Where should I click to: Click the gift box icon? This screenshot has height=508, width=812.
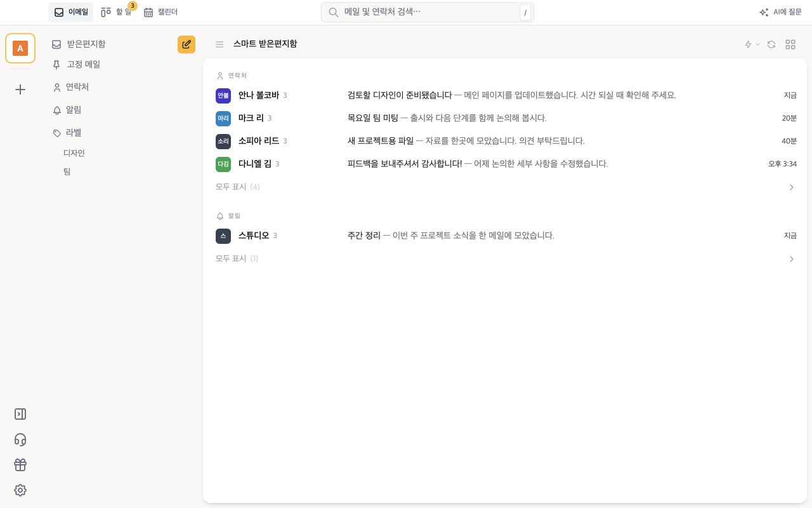pyautogui.click(x=20, y=465)
